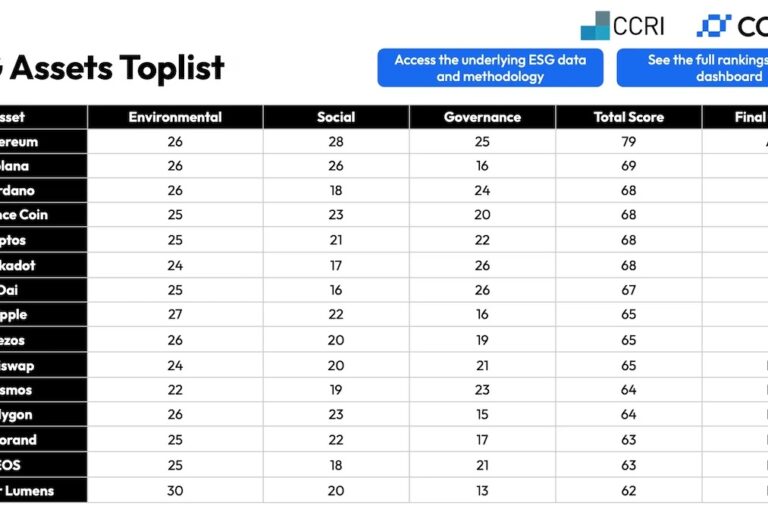Select the Total Score column header

point(629,117)
